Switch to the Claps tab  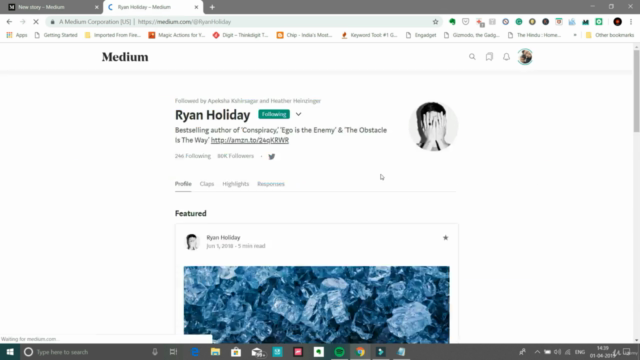[207, 184]
